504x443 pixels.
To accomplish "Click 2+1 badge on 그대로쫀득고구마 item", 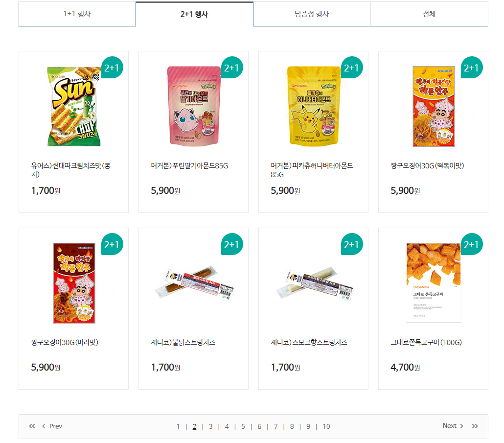I will tap(472, 244).
